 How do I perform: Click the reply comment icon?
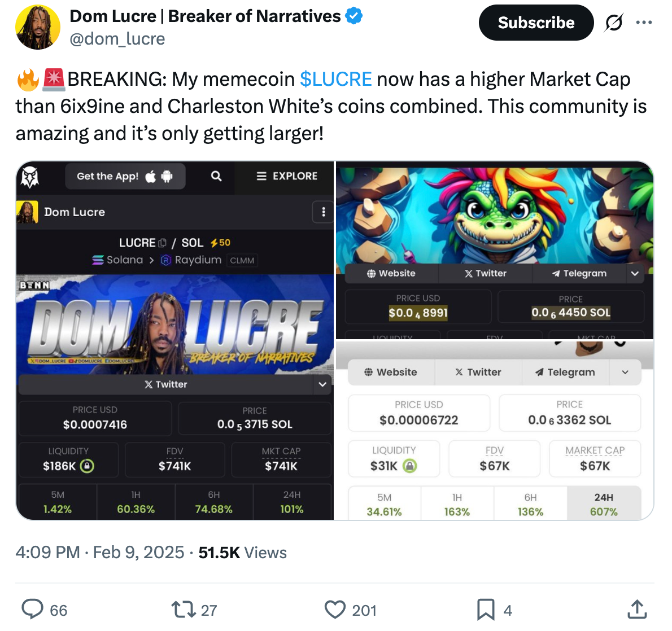pos(33,609)
